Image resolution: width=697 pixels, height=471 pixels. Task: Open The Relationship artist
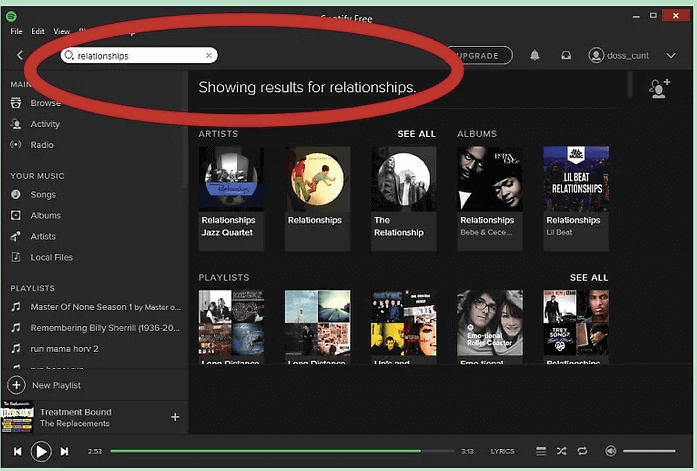tap(404, 199)
